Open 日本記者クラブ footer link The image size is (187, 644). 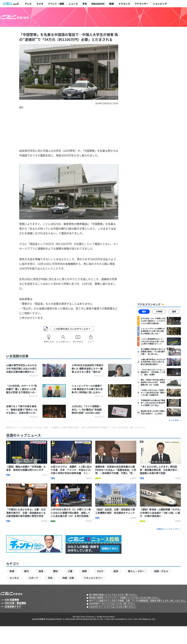(x=13, y=607)
